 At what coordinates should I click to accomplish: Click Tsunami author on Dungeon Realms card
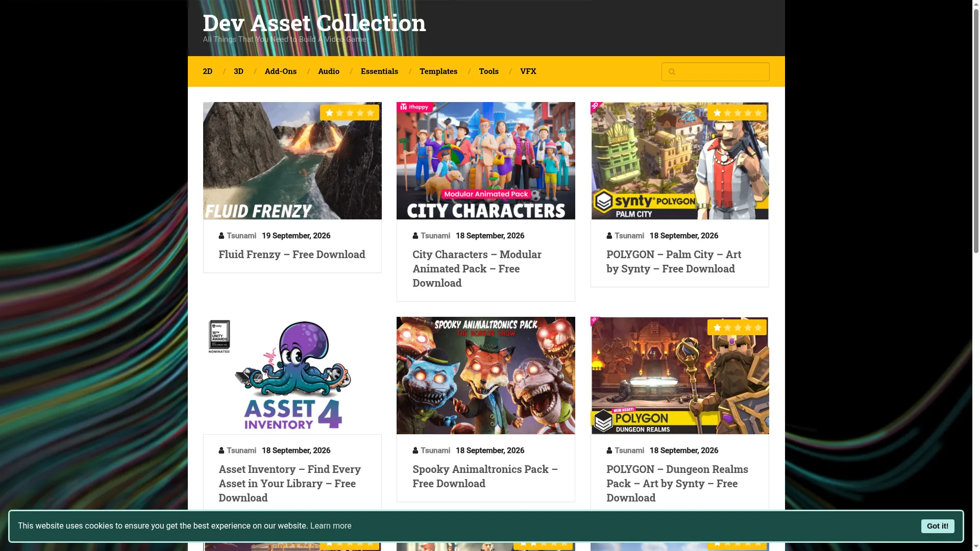click(x=629, y=450)
